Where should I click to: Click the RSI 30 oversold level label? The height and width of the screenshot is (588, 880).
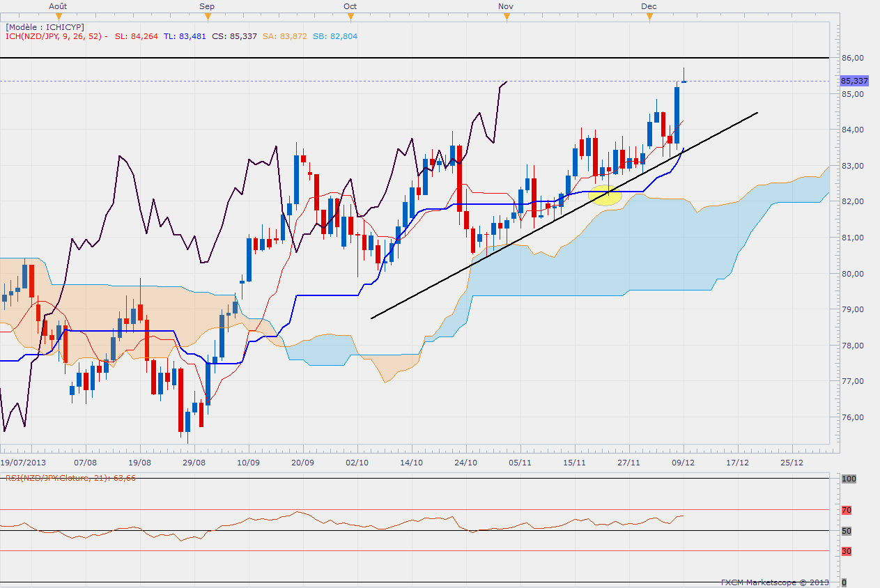pyautogui.click(x=847, y=551)
